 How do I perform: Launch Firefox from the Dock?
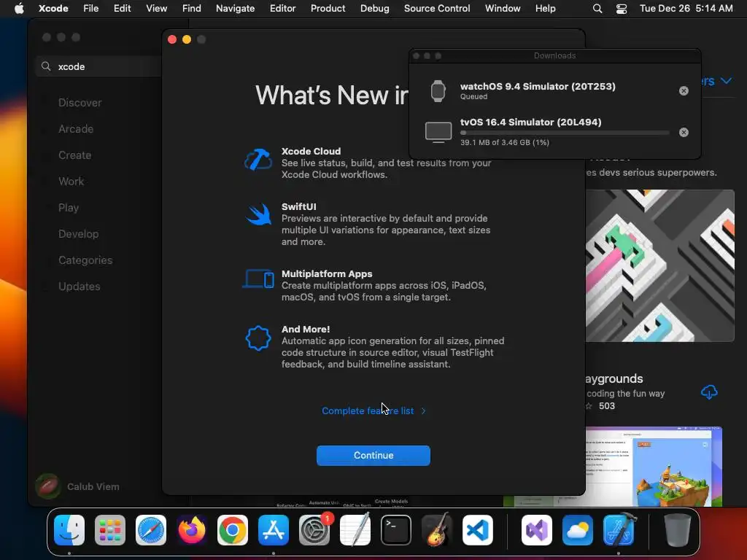[192, 530]
